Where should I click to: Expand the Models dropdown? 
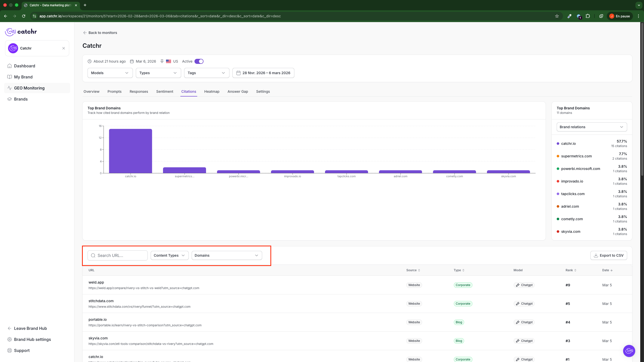coord(110,73)
